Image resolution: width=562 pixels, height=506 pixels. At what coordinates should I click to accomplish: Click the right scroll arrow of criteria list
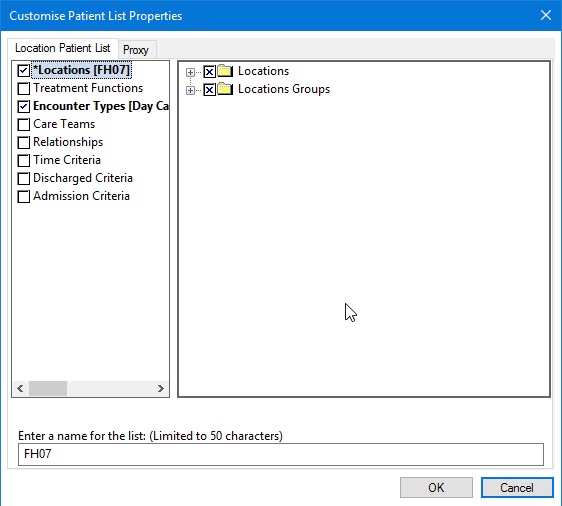(161, 388)
